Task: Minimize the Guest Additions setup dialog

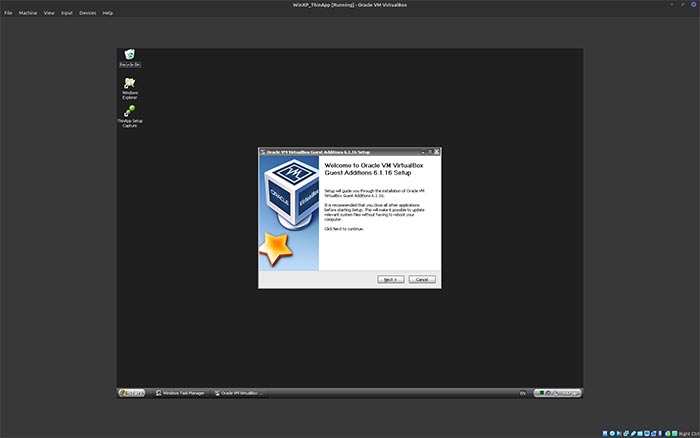Action: pos(423,152)
